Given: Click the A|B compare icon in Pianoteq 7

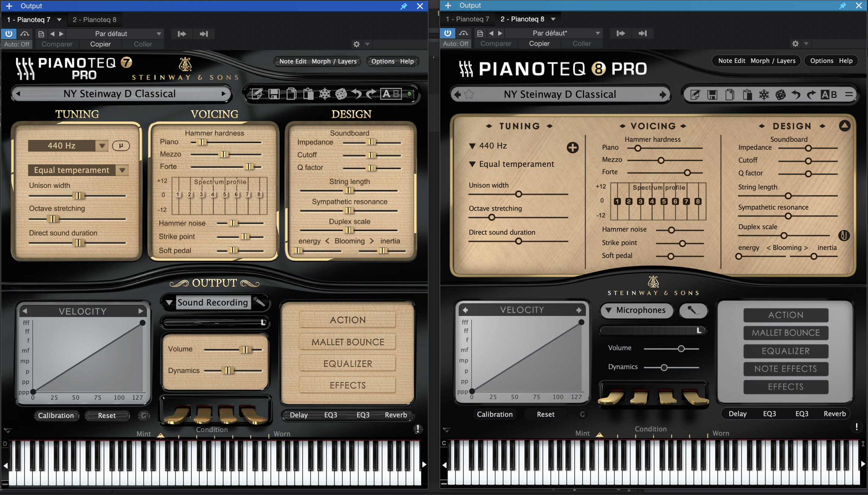Looking at the screenshot, I should tap(391, 94).
